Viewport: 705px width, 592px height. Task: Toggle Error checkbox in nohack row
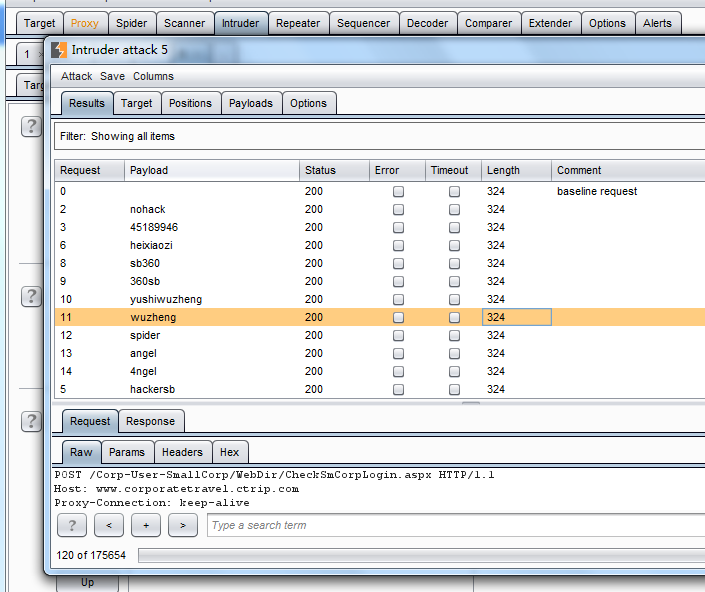pyautogui.click(x=398, y=209)
